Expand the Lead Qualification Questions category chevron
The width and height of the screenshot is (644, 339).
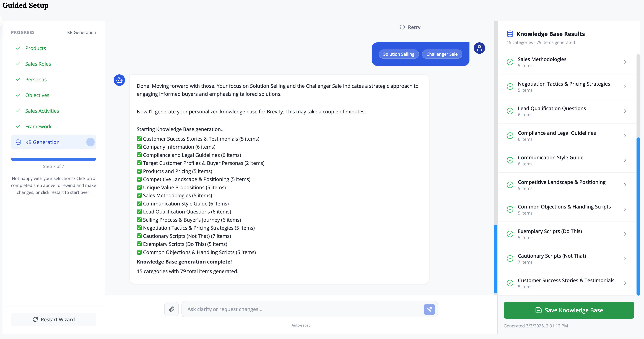click(625, 111)
